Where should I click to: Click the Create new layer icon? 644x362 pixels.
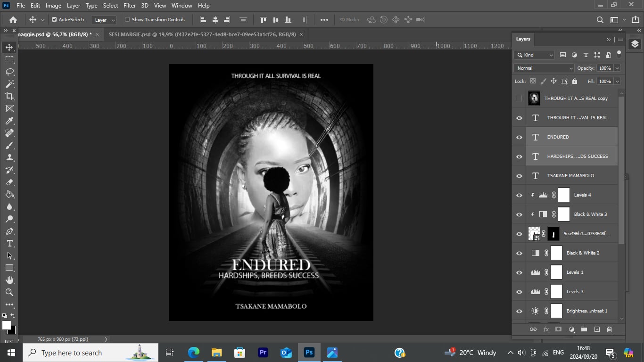click(x=597, y=329)
